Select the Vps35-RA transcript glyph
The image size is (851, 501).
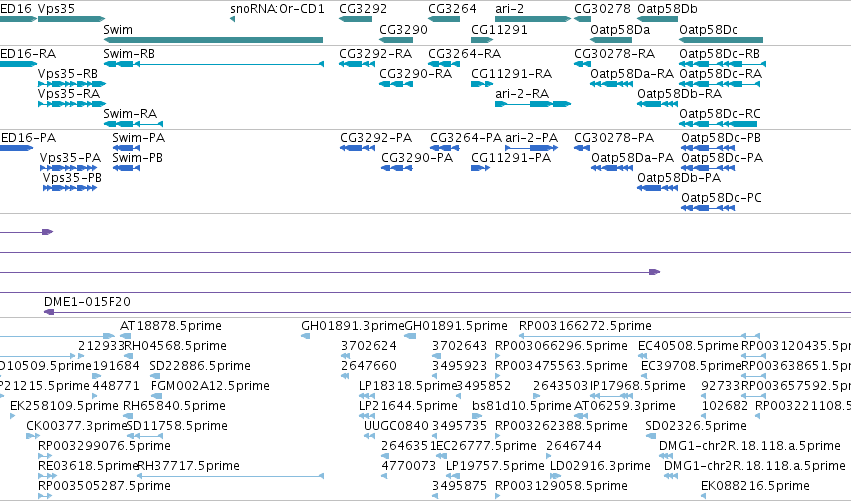72,104
